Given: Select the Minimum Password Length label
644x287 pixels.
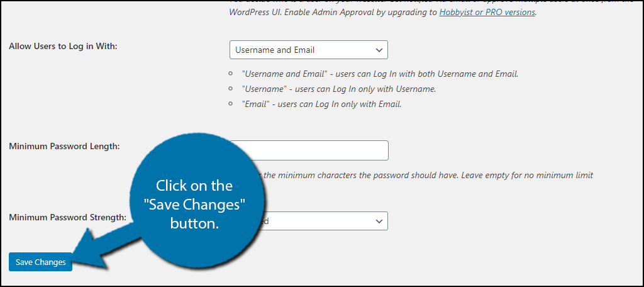Looking at the screenshot, I should pyautogui.click(x=64, y=146).
